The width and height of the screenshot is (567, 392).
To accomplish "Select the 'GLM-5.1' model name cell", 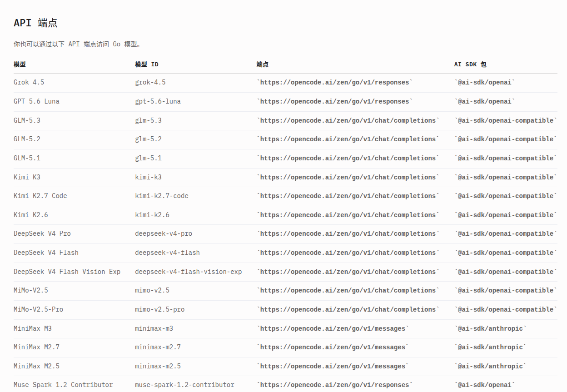I will point(27,158).
